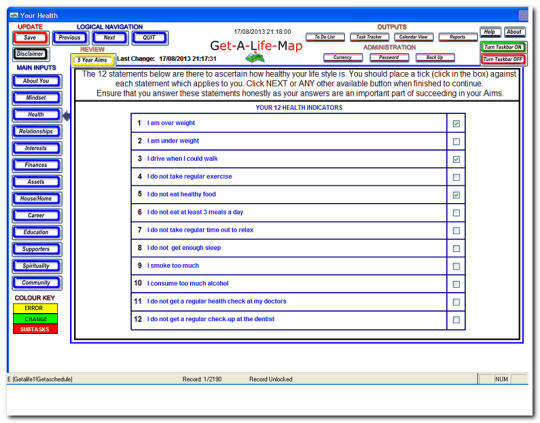Tick 'regular health check at my doctors' box
This screenshot has height=423, width=540.
click(x=456, y=302)
